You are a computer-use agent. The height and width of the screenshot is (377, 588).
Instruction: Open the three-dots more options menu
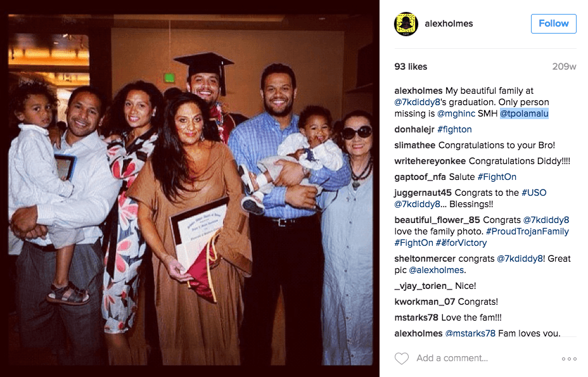click(569, 359)
